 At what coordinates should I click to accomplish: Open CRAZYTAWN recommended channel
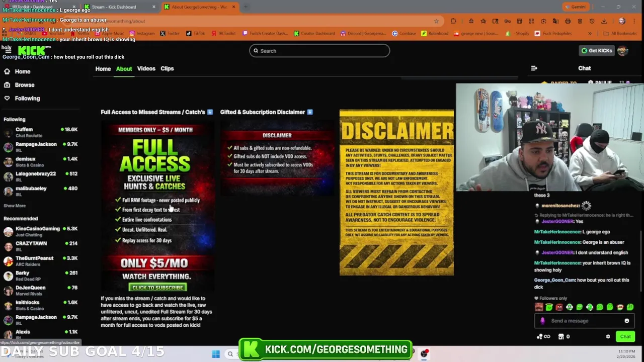[41, 246]
